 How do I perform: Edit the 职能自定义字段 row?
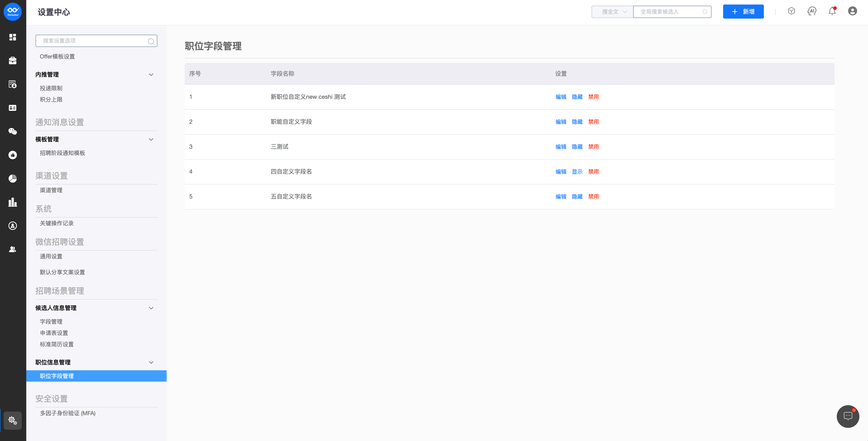[561, 122]
